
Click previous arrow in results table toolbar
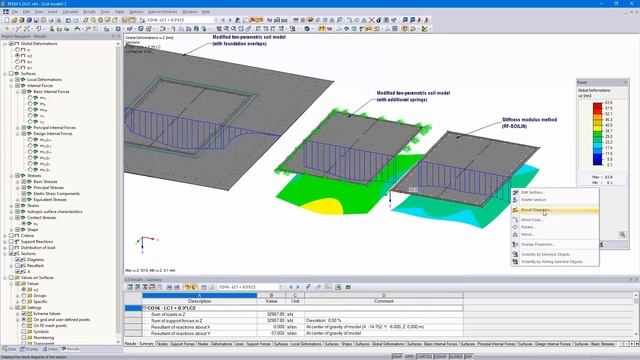(x=291, y=287)
